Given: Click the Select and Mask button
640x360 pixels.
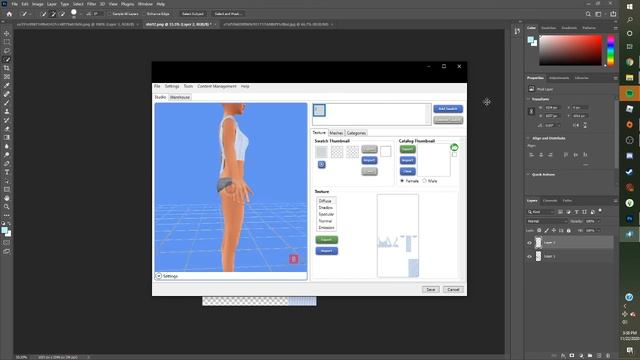Looking at the screenshot, I should (x=227, y=14).
